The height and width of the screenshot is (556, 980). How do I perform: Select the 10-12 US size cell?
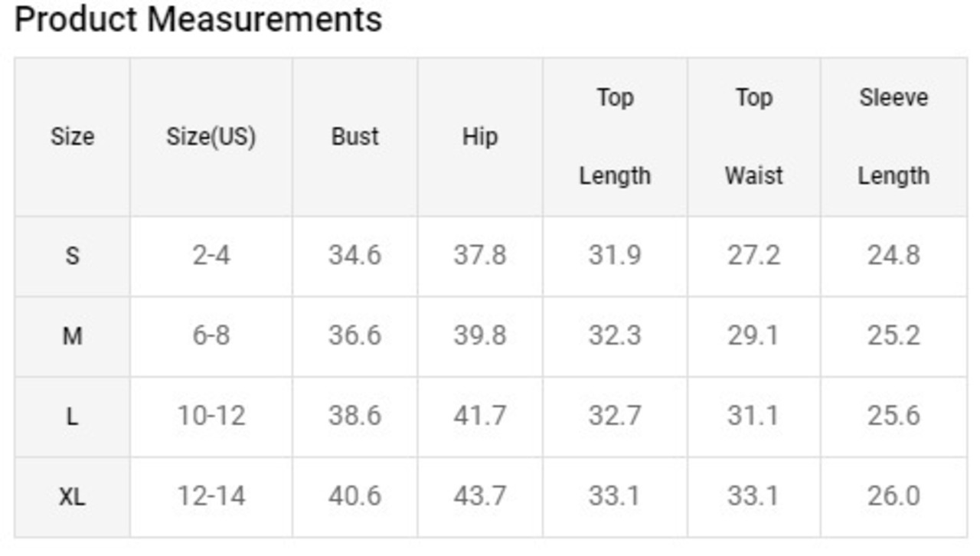211,417
